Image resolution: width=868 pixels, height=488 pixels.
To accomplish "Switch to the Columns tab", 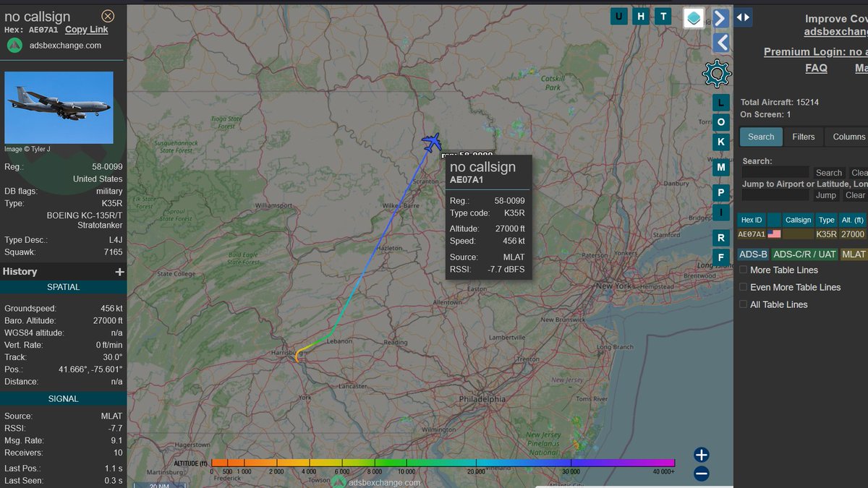I will pos(848,137).
